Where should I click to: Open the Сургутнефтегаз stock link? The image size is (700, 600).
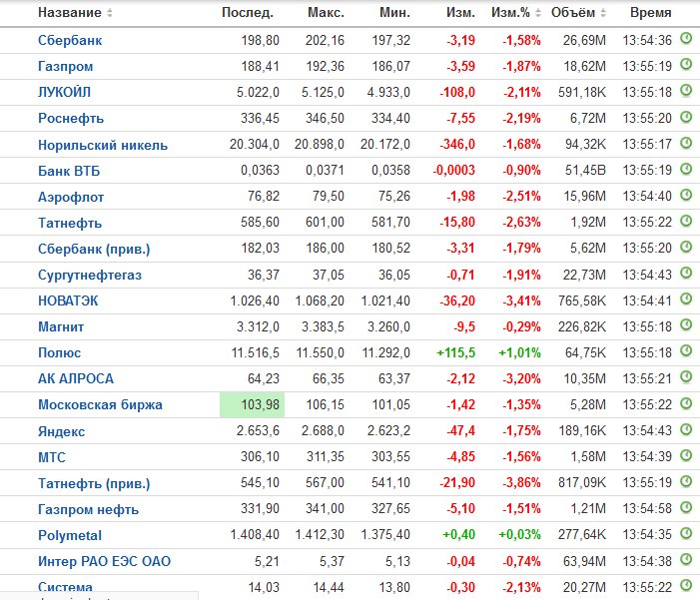click(90, 275)
